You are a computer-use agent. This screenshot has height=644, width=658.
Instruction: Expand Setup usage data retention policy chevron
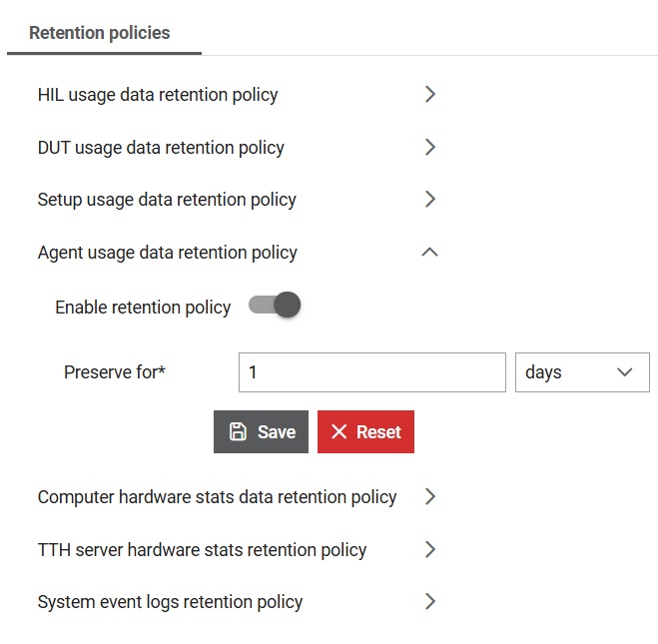[x=429, y=200]
